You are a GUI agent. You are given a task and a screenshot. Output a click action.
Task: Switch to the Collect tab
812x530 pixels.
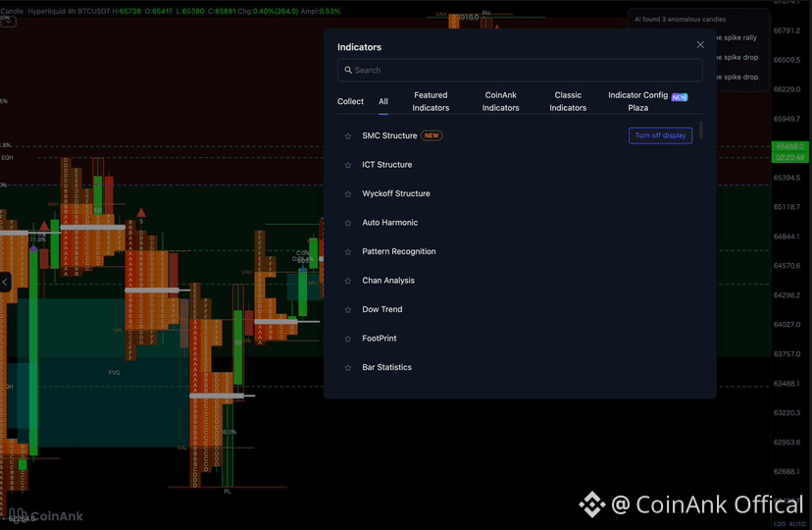tap(350, 101)
